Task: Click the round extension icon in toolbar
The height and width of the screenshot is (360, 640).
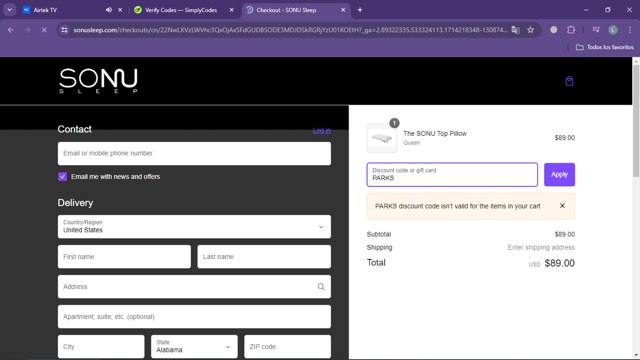Action: click(x=553, y=30)
